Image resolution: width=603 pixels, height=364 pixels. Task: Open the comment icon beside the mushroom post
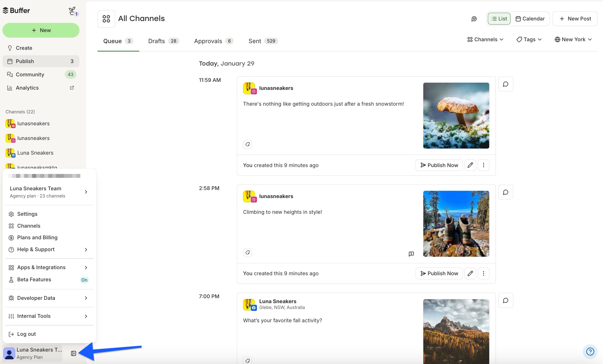(506, 84)
